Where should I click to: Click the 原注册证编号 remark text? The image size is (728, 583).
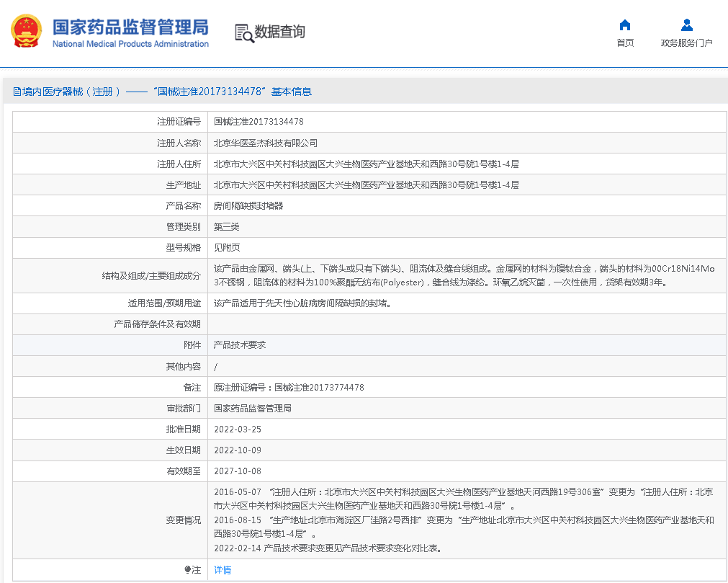click(289, 388)
